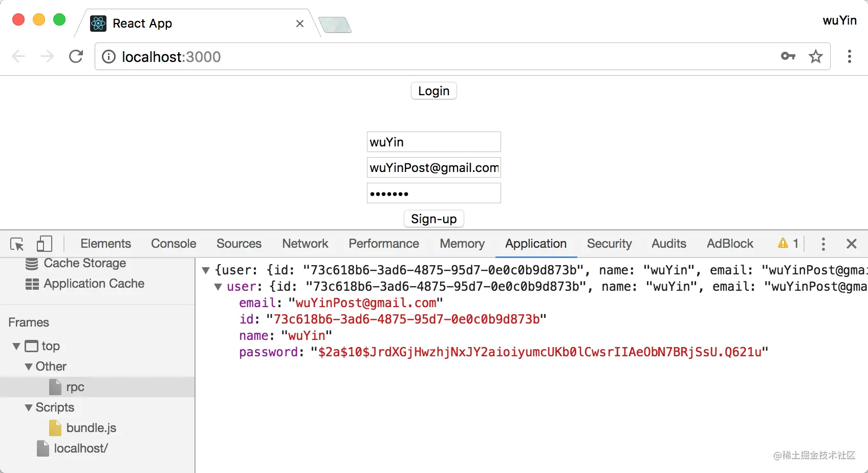
Task: Click the Sign-up button
Action: [434, 219]
